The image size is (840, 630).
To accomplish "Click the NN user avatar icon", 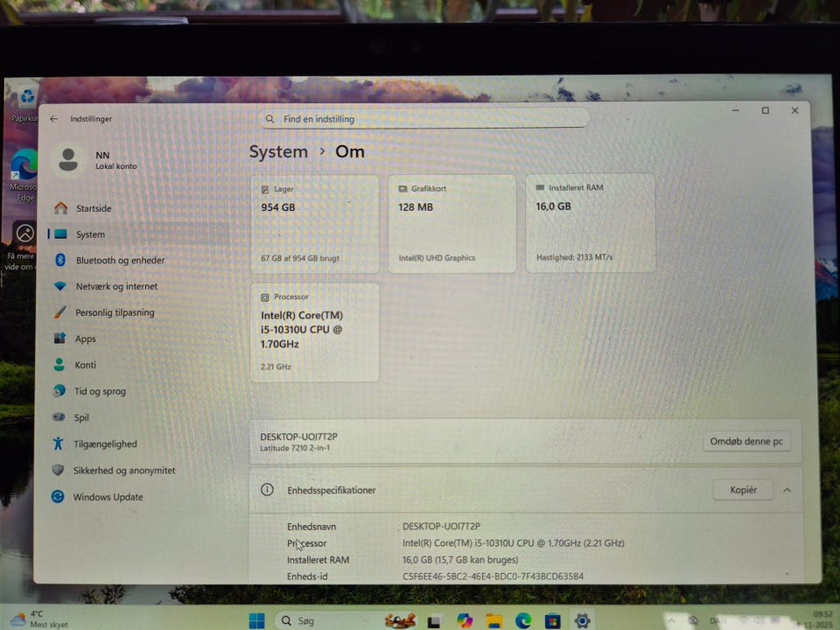I will coord(68,159).
